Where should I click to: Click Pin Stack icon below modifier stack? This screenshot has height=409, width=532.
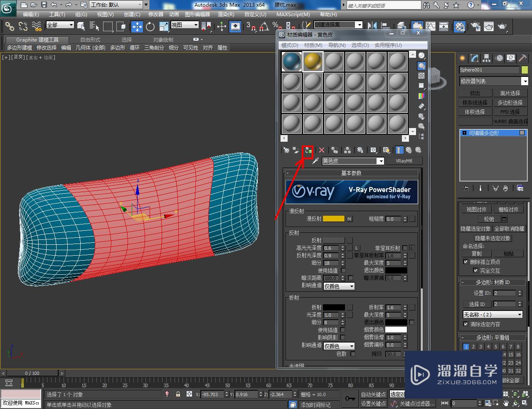point(465,188)
